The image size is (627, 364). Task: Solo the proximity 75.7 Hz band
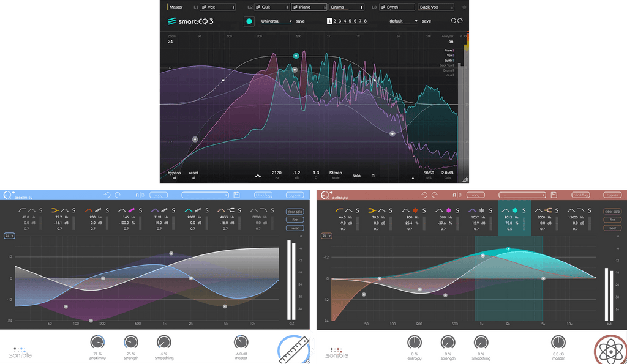73,210
